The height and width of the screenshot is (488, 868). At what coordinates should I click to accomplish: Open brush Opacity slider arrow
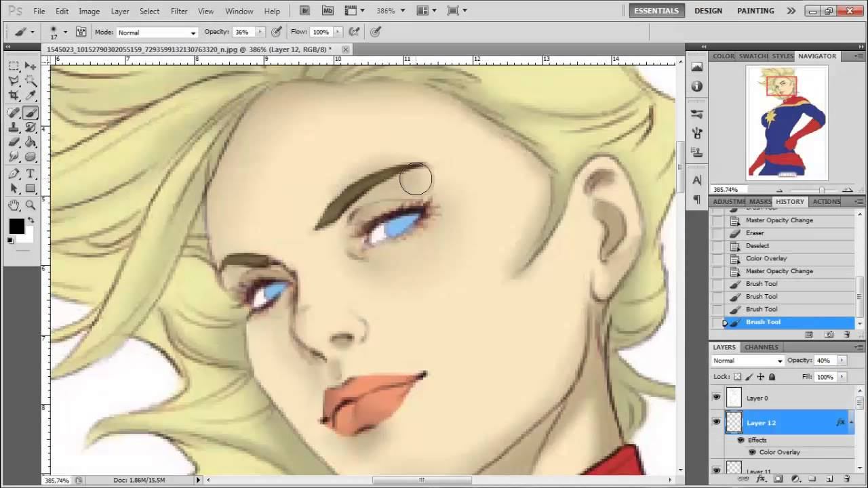coord(260,32)
